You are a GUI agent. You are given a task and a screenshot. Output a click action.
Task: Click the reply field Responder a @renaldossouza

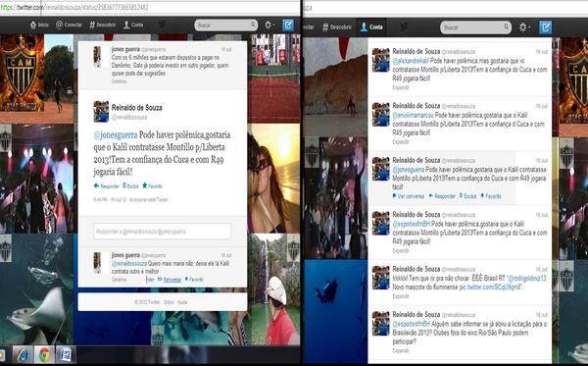point(162,232)
